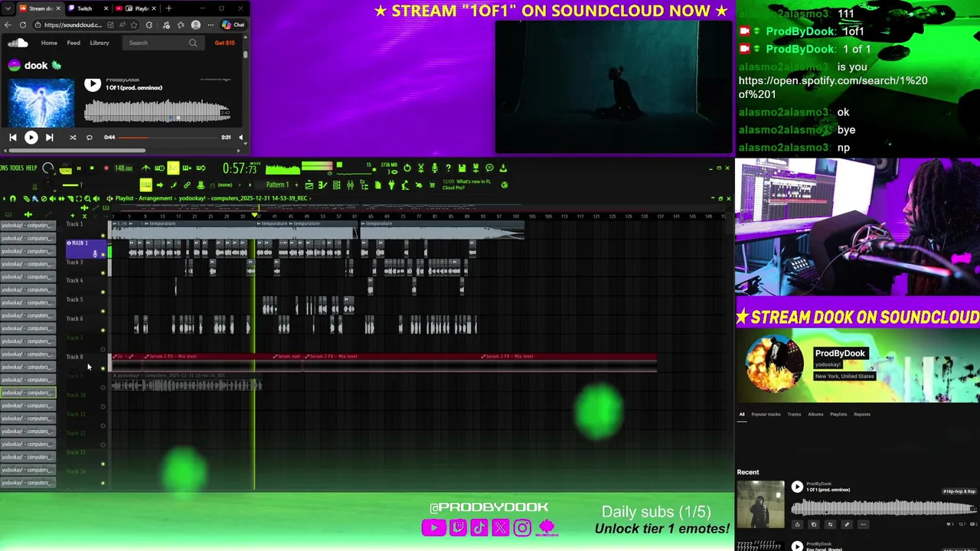Image resolution: width=980 pixels, height=551 pixels.
Task: Click the shopping cart icon in FL toolbar
Action: [x=432, y=185]
